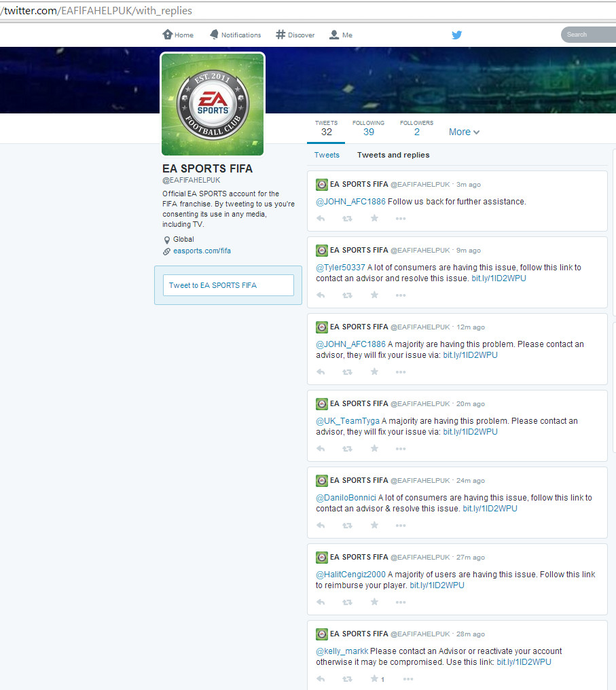The image size is (616, 690).
Task: Open more options on @HalitCengiz2000 tweet
Action: pos(401,602)
